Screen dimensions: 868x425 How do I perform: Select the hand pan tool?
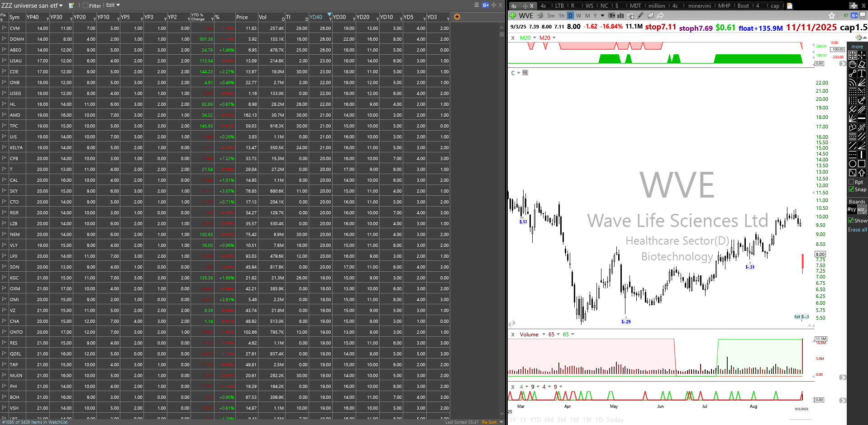853,64
